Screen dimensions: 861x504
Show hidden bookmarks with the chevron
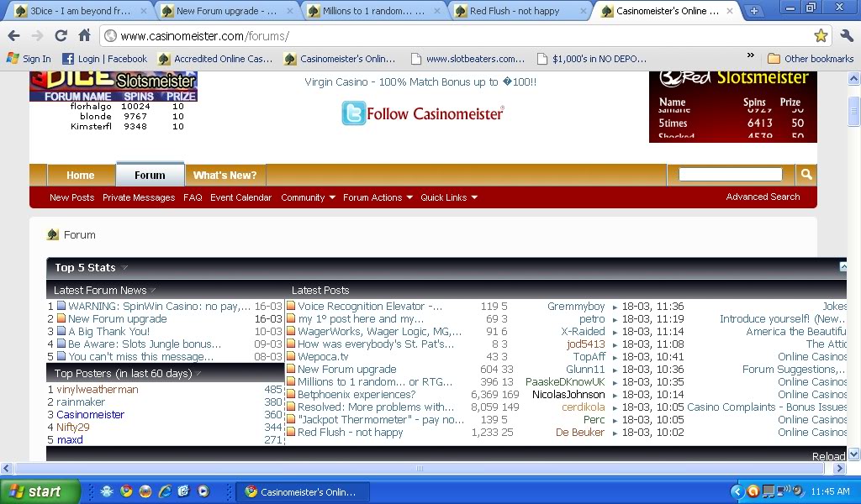[x=751, y=56]
